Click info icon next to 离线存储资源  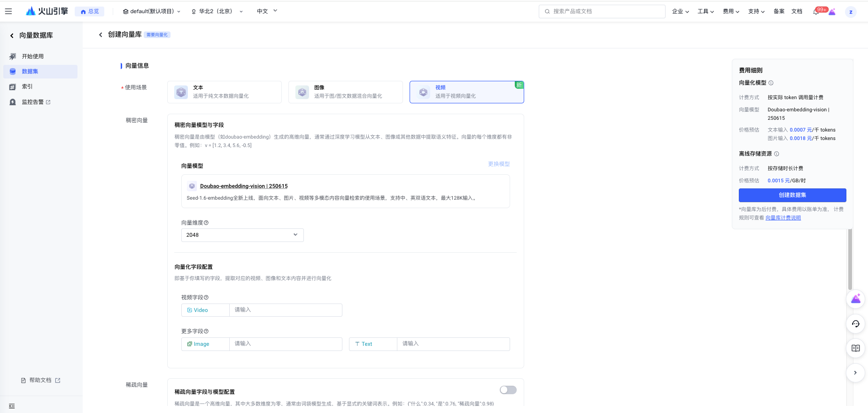coord(776,154)
